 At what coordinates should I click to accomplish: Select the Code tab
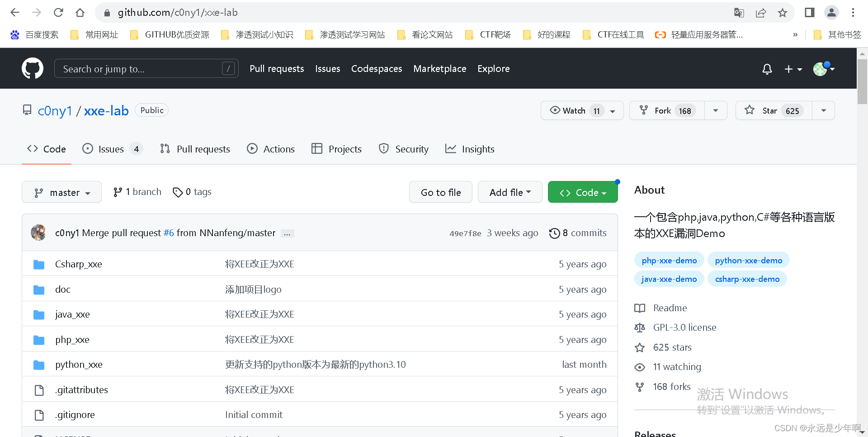(47, 149)
